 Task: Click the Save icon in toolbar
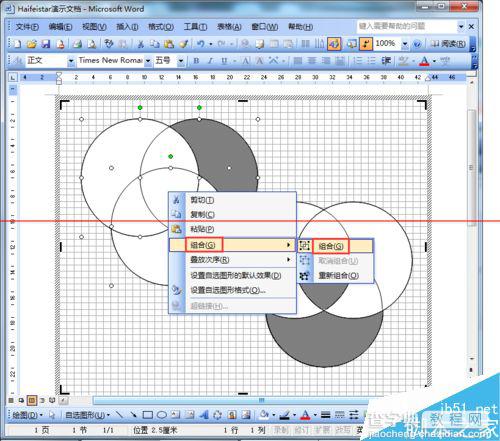(x=46, y=44)
